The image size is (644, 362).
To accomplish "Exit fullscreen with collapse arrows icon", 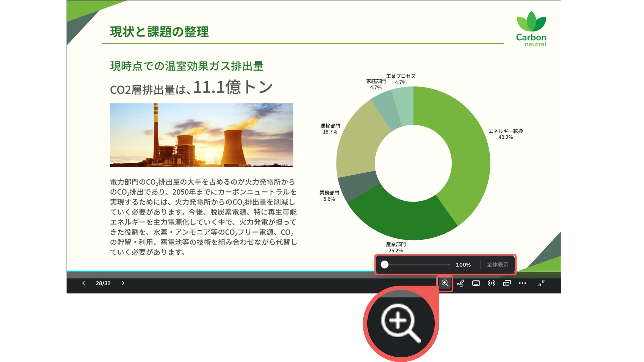I will tap(541, 283).
